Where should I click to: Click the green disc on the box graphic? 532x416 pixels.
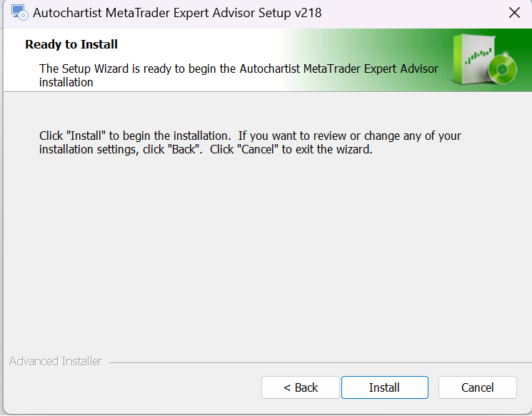(x=503, y=69)
